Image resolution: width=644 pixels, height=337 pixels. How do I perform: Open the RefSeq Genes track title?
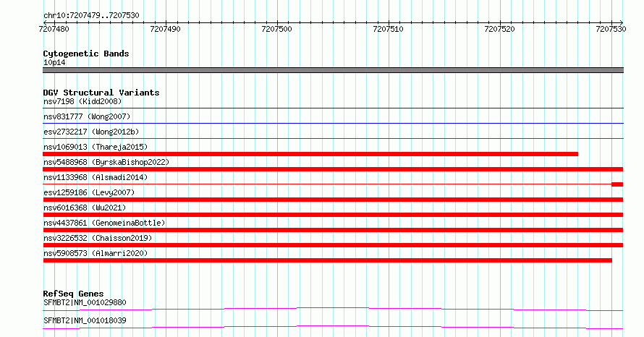click(73, 294)
